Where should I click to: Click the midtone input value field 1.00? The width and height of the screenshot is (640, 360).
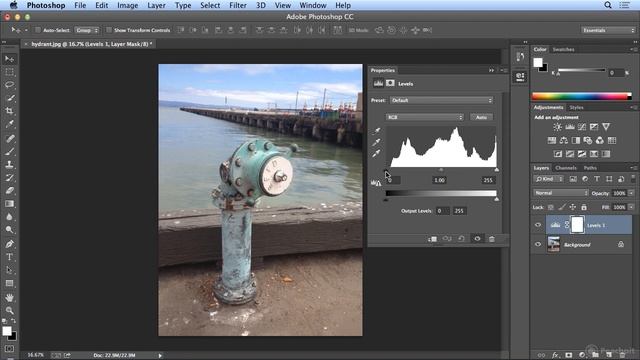point(439,180)
